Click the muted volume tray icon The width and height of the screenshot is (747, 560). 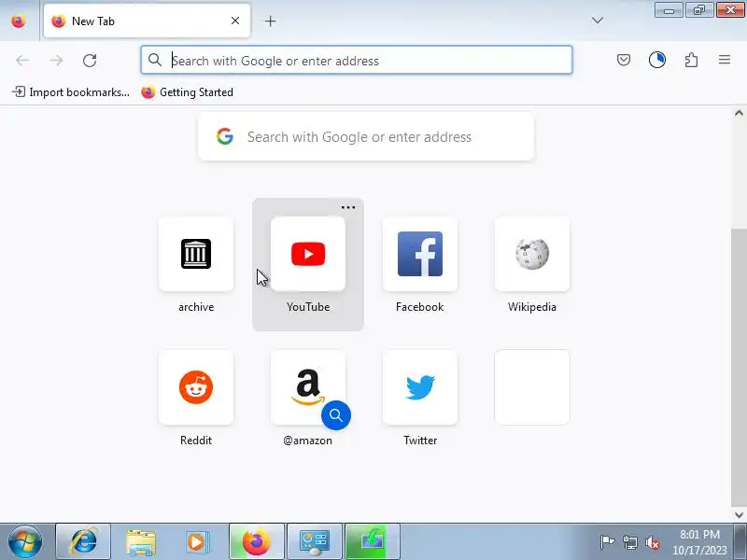coord(652,542)
